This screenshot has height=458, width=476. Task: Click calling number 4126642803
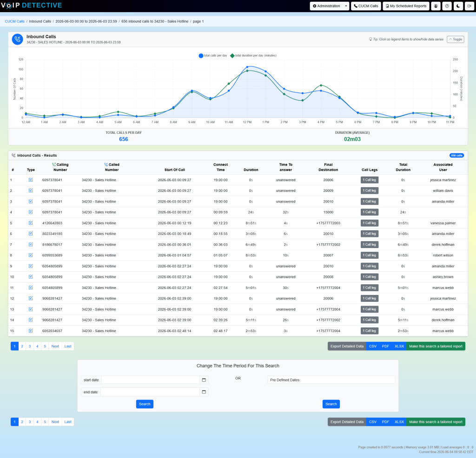pyautogui.click(x=52, y=223)
